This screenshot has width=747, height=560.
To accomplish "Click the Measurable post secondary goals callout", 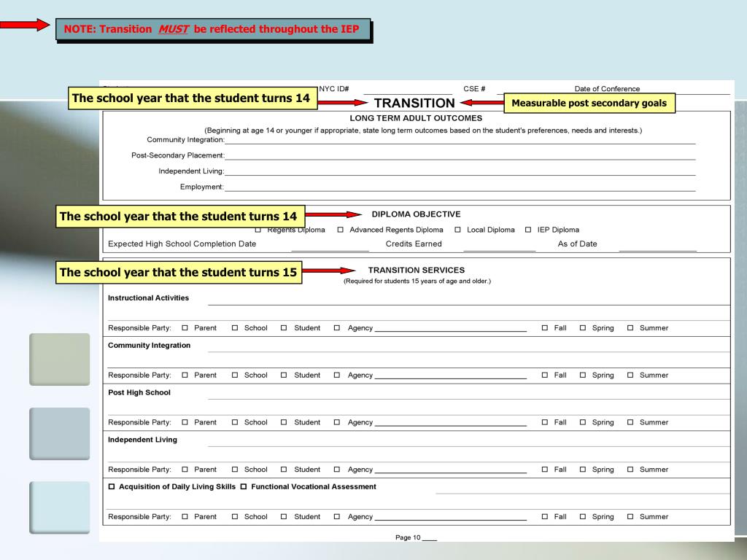I will (589, 103).
